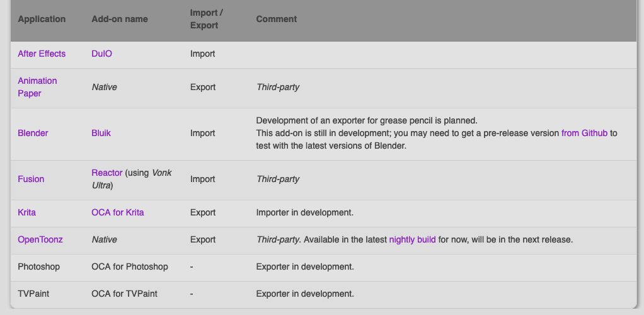
Task: Follow the 'from Github' link
Action: 584,133
